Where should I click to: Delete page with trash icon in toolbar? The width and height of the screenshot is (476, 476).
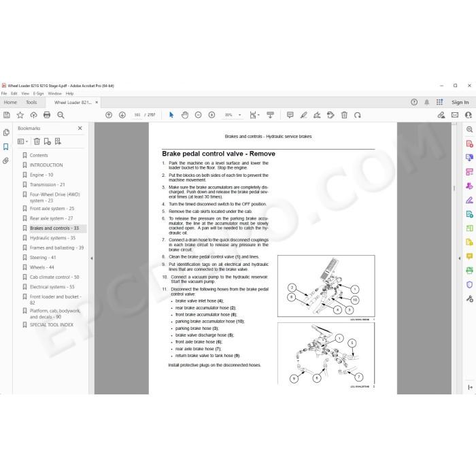pyautogui.click(x=344, y=115)
